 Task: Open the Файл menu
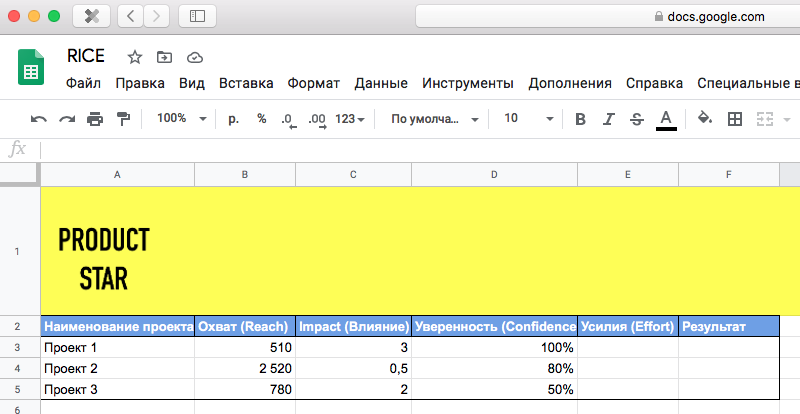[x=83, y=83]
